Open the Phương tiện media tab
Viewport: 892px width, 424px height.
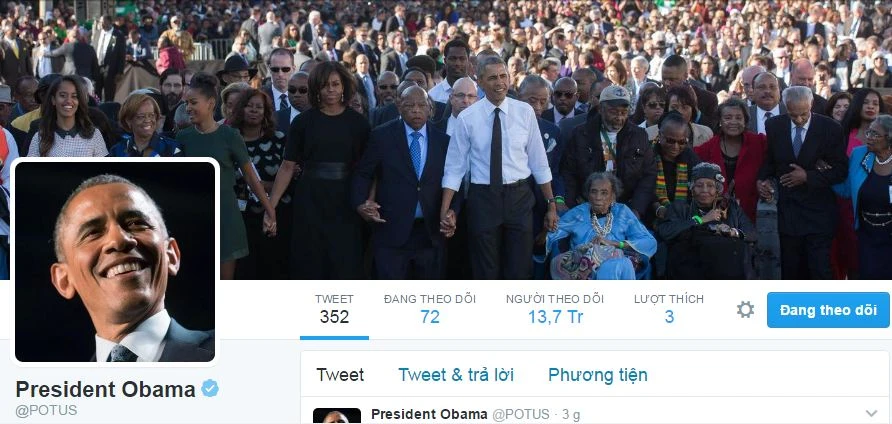[x=597, y=375]
